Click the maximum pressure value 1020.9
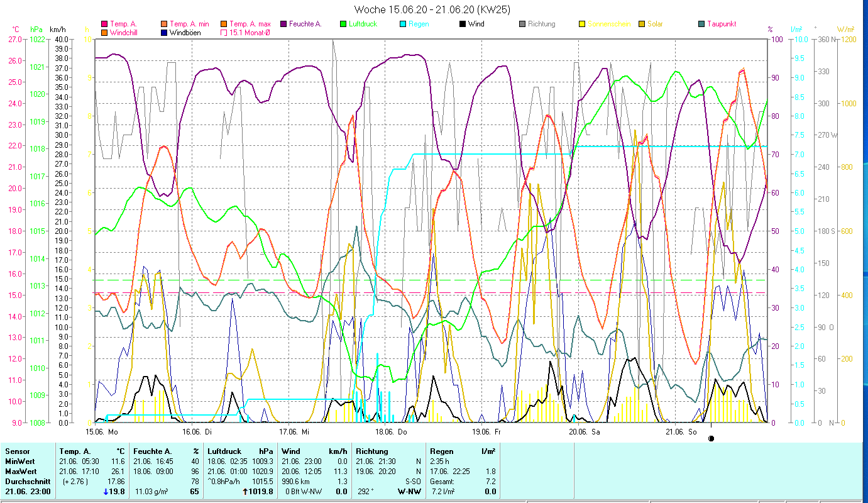Screen dimensions: 868x503 point(263,472)
